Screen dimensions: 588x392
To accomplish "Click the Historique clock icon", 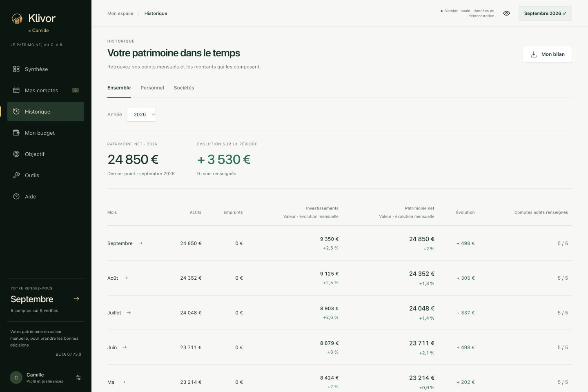I will 16,111.
